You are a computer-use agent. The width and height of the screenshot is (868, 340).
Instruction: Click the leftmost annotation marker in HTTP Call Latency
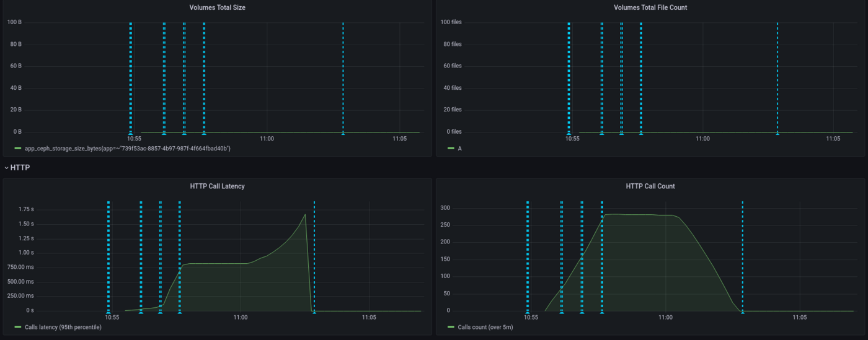point(108,312)
